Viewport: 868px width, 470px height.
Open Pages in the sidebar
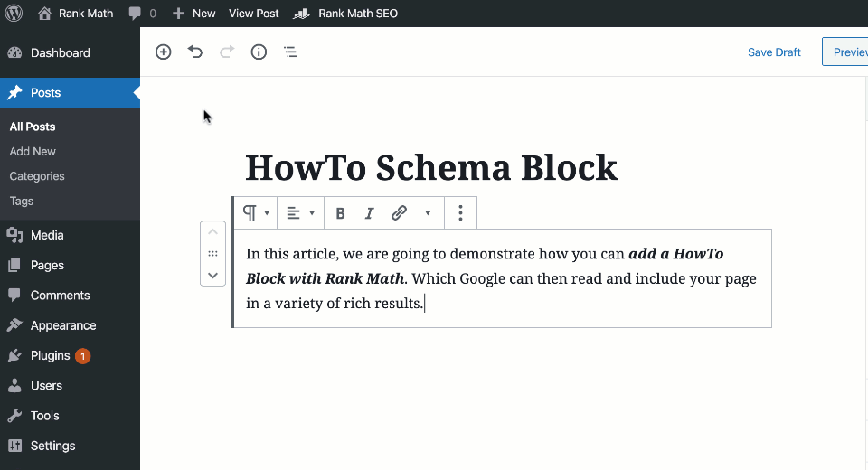pos(70,265)
